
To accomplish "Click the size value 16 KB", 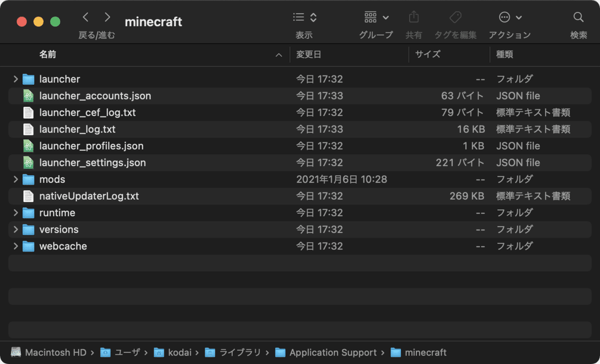I will coord(471,129).
